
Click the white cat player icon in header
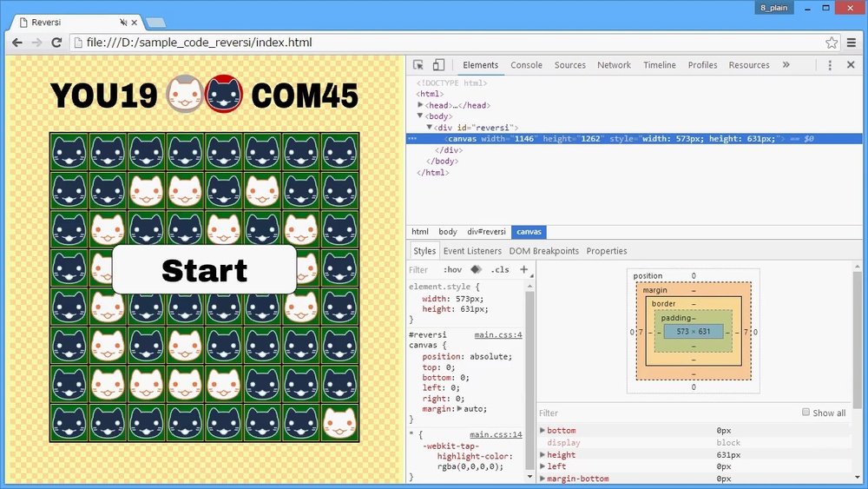tap(184, 94)
